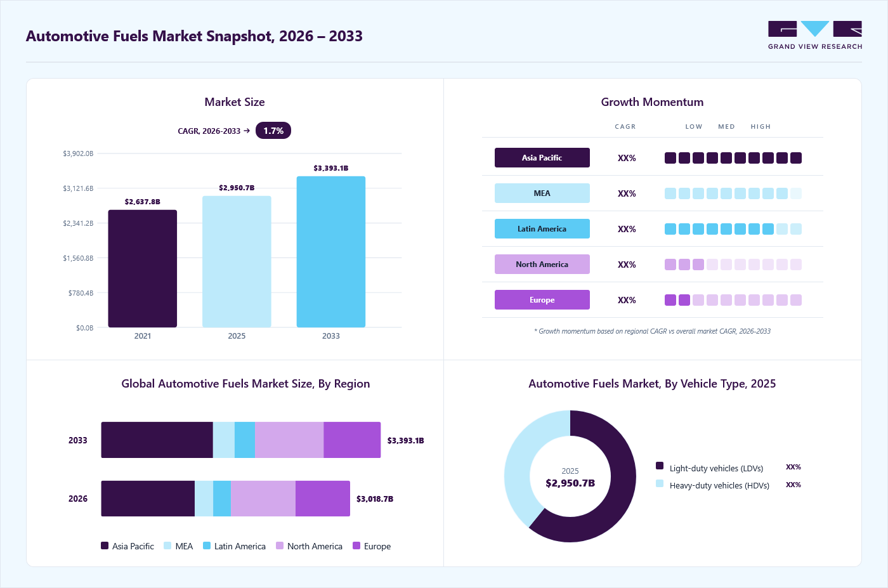Image resolution: width=888 pixels, height=588 pixels.
Task: Click the $3,393.1B label beside 2033 stacked bar
Action: (406, 441)
